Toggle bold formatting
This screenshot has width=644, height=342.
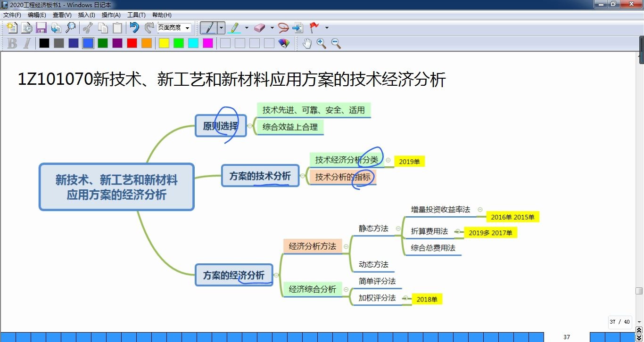11,43
